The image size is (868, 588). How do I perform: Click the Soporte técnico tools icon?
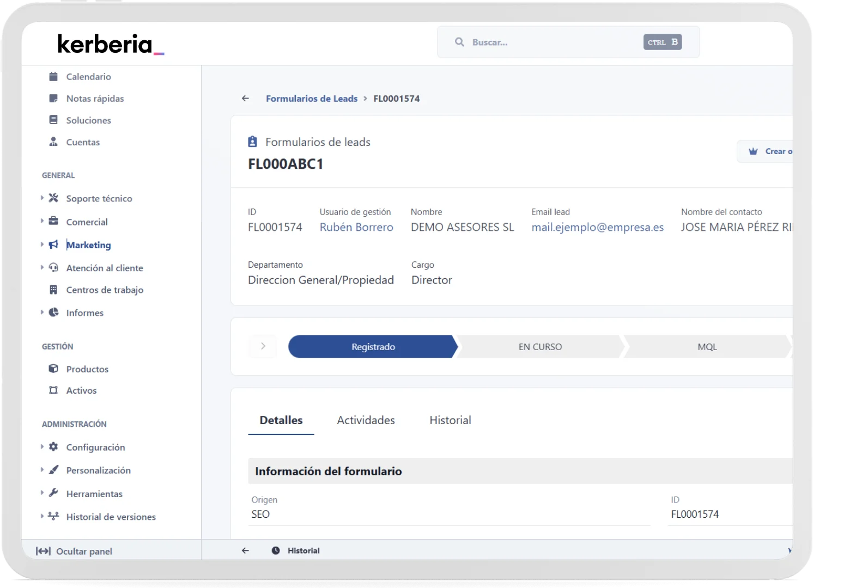tap(53, 198)
